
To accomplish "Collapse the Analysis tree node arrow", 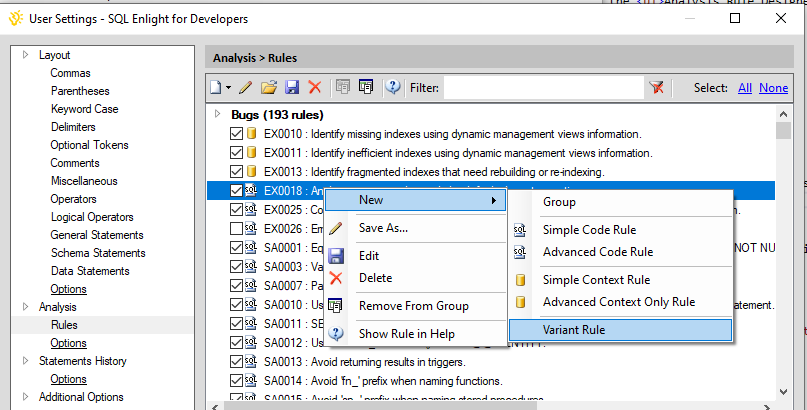I will [x=26, y=307].
